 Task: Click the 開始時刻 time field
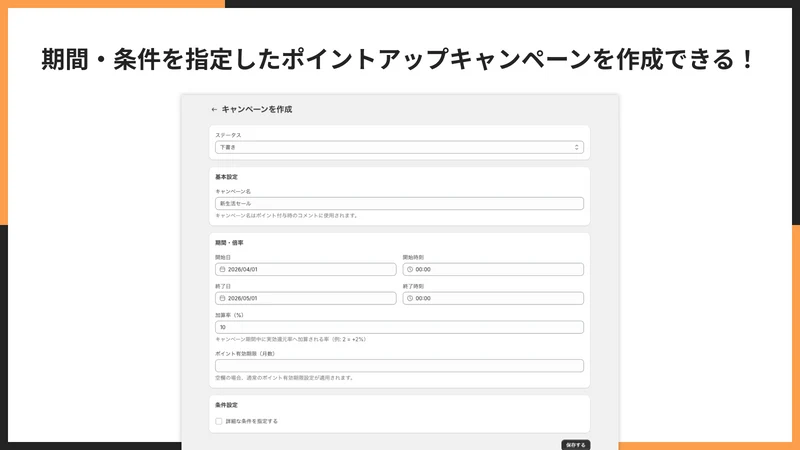[x=493, y=269]
